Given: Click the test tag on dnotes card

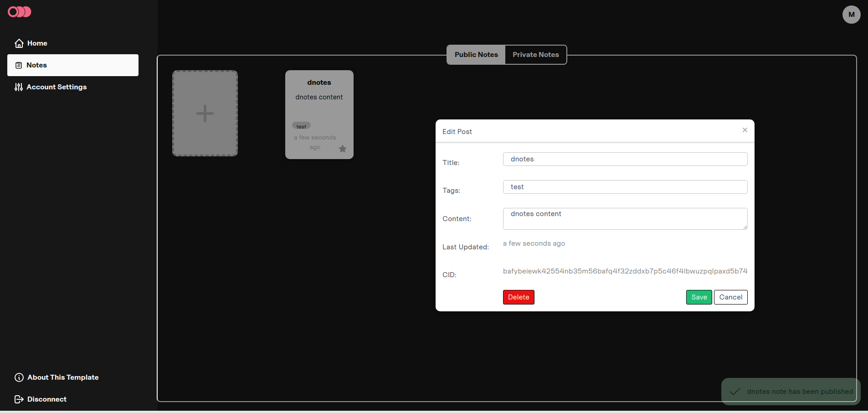Looking at the screenshot, I should coord(301,126).
